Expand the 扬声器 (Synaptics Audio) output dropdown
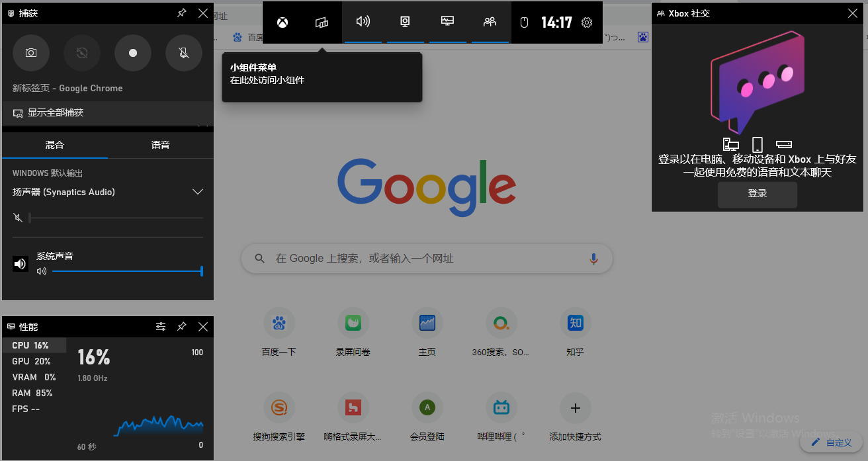 tap(108, 192)
